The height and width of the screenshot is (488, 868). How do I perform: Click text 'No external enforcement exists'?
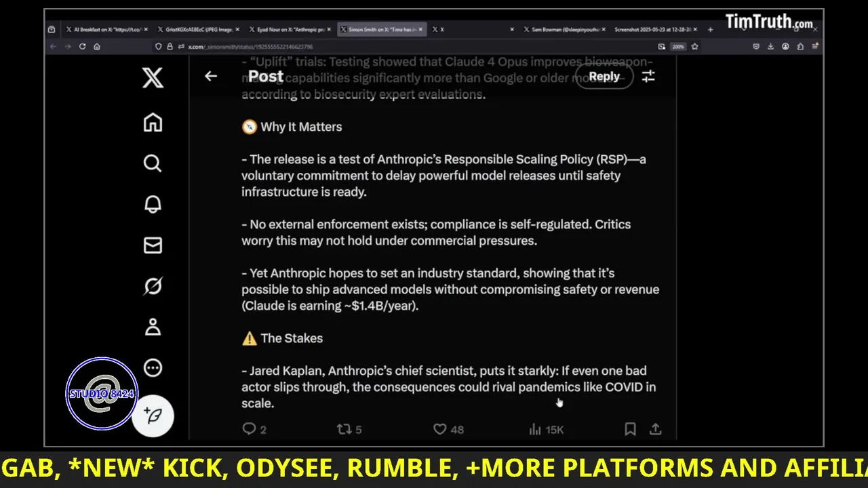coord(337,224)
